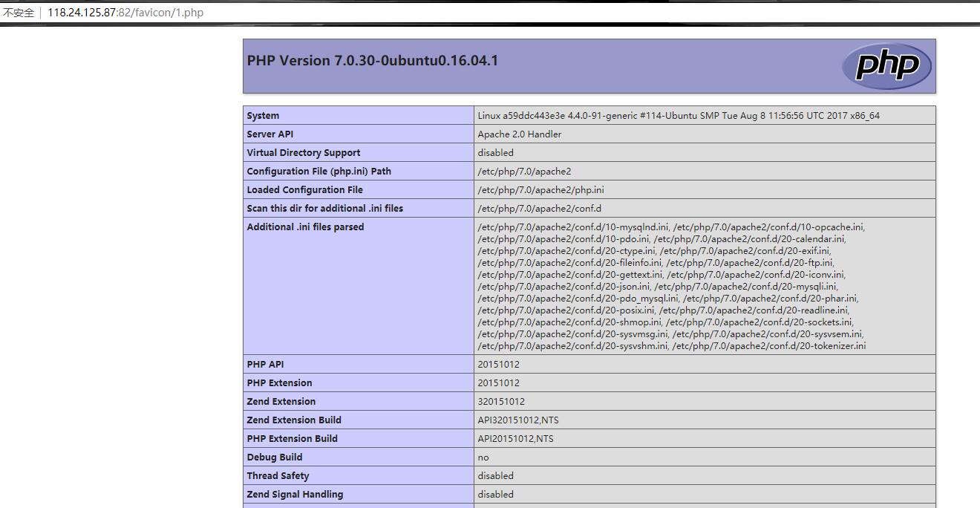Image resolution: width=980 pixels, height=508 pixels.
Task: Click the 20-tokenizer.ini path text
Action: point(768,346)
